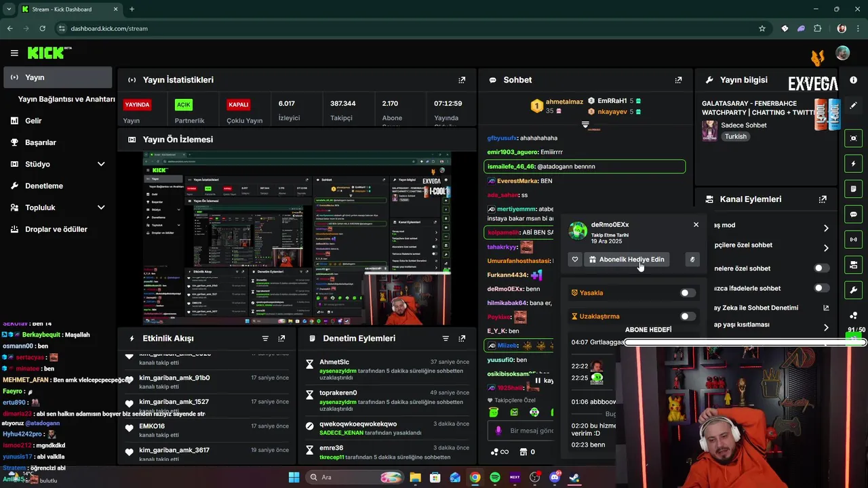Image resolution: width=868 pixels, height=488 pixels.
Task: Click the Abonelik Hediye Edin button
Action: click(x=627, y=259)
